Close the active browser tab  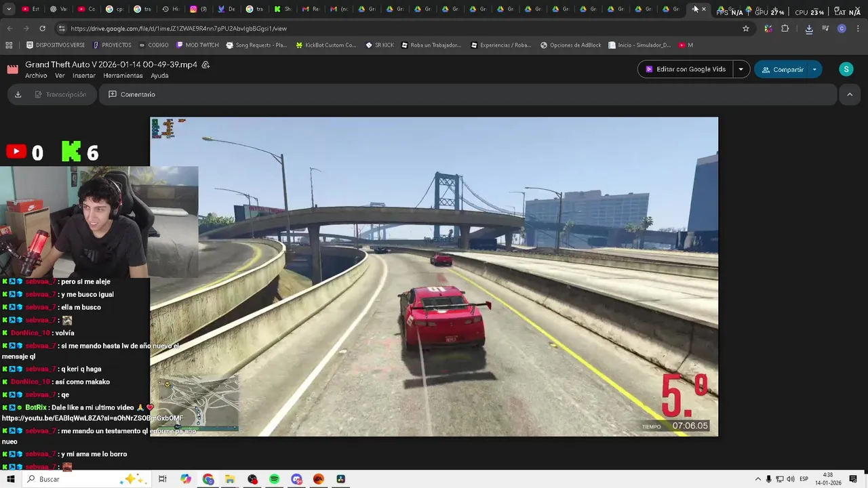pos(703,9)
